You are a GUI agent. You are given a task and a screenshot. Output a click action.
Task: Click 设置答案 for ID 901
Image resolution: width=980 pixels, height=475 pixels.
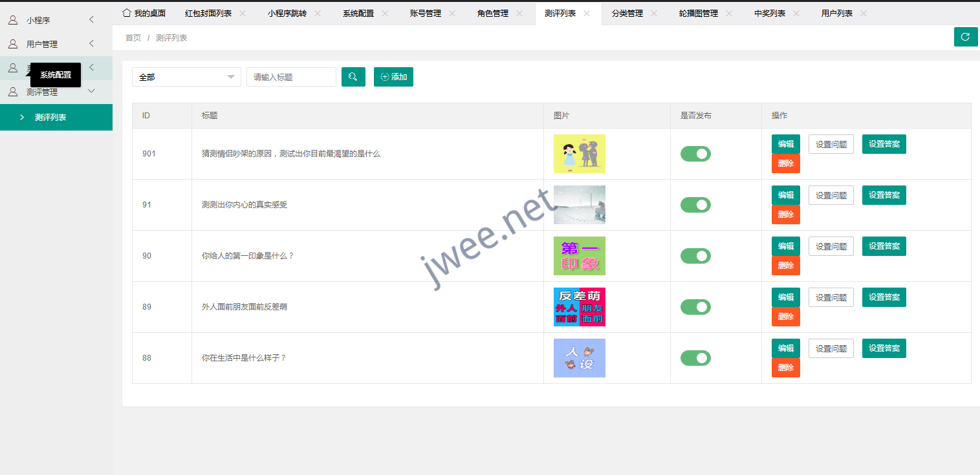point(884,144)
